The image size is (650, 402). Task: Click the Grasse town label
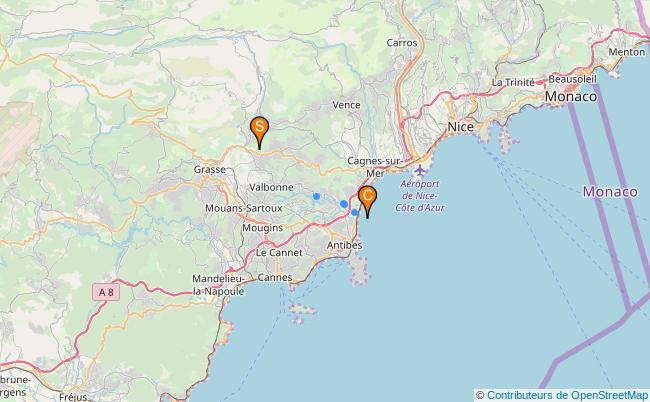coord(210,170)
